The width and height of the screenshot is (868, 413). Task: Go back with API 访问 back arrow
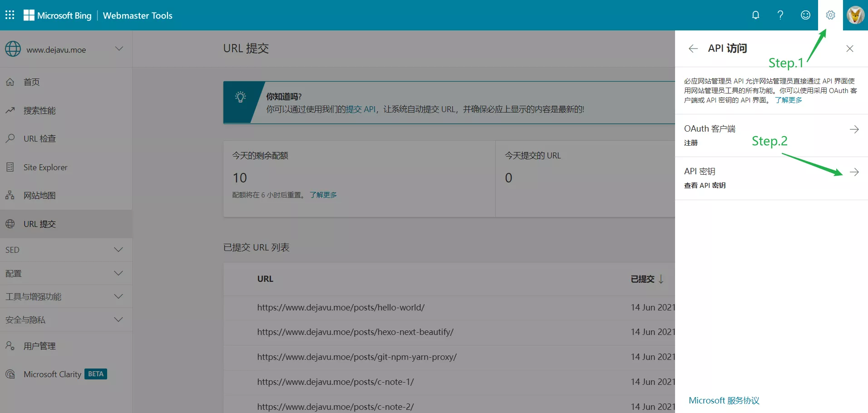693,49
